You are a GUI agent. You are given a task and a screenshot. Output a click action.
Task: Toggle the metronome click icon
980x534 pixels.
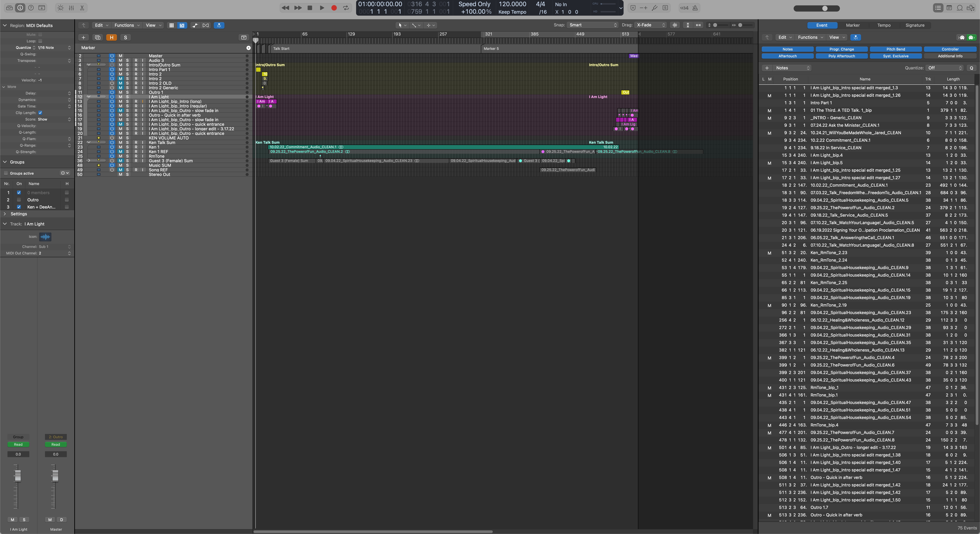pos(695,8)
